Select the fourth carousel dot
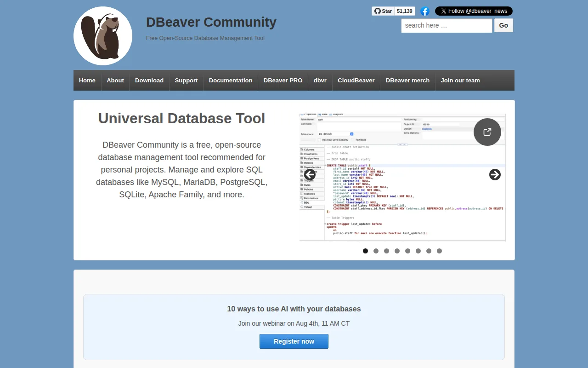This screenshot has width=588, height=368. point(397,251)
